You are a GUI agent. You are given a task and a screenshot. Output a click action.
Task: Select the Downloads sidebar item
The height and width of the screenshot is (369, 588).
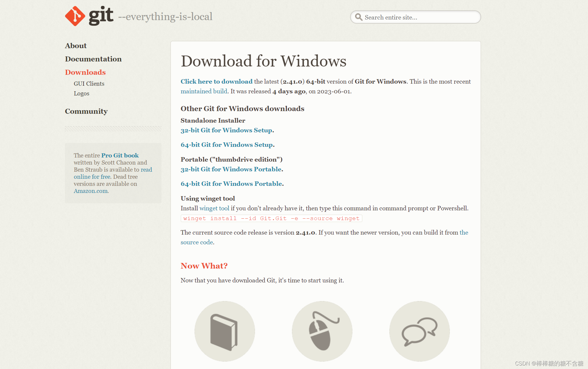pyautogui.click(x=85, y=72)
